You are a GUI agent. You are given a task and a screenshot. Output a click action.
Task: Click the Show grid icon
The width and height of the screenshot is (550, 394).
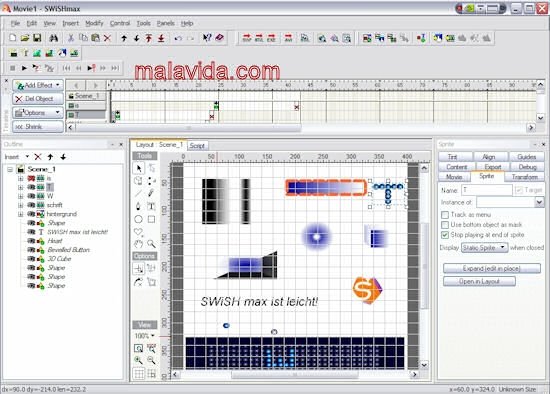pyautogui.click(x=139, y=374)
